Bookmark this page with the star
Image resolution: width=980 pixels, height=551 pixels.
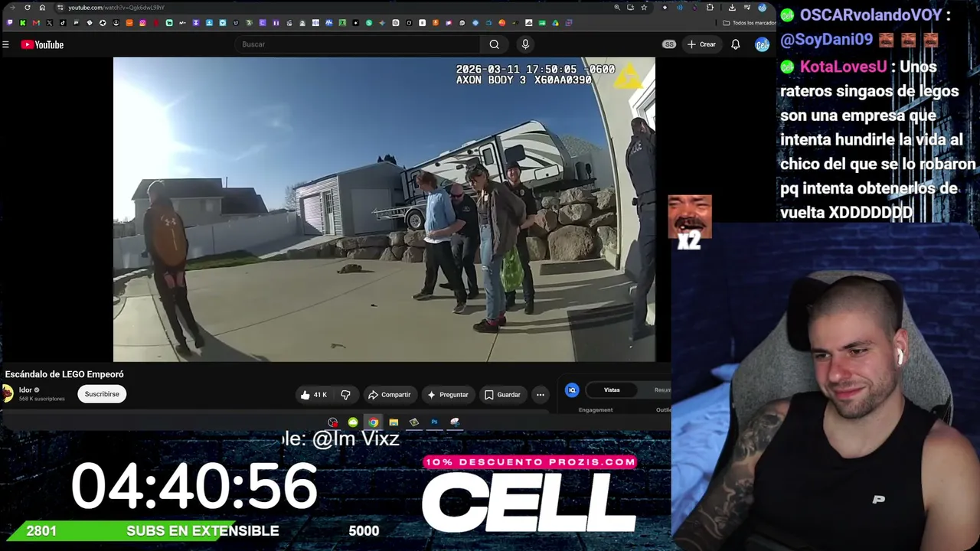(644, 8)
